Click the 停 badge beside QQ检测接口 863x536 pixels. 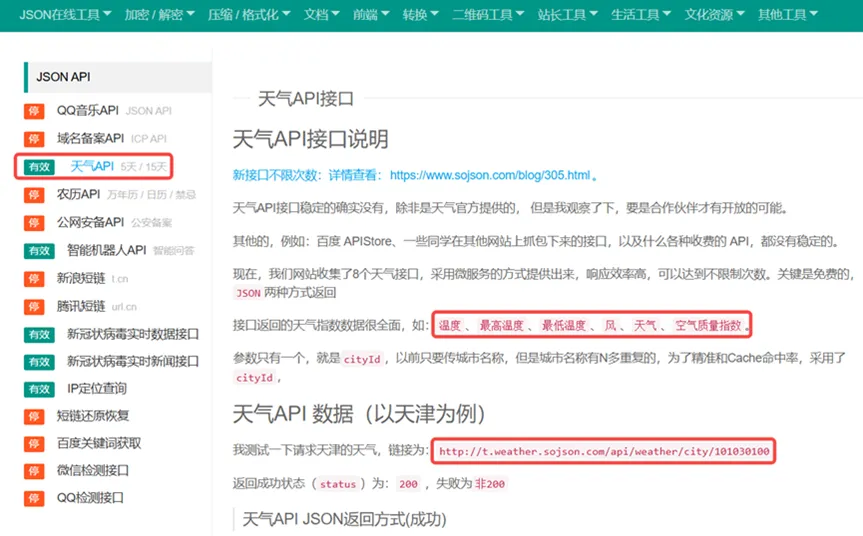[x=34, y=499]
